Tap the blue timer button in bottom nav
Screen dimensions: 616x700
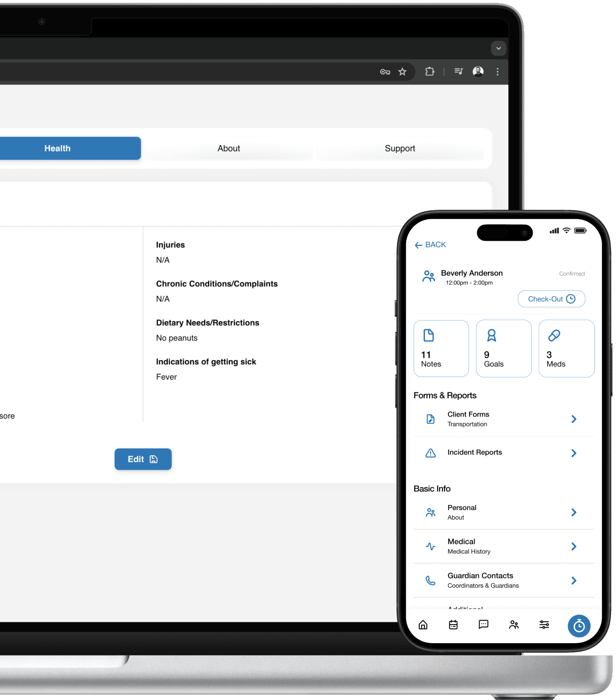(579, 626)
